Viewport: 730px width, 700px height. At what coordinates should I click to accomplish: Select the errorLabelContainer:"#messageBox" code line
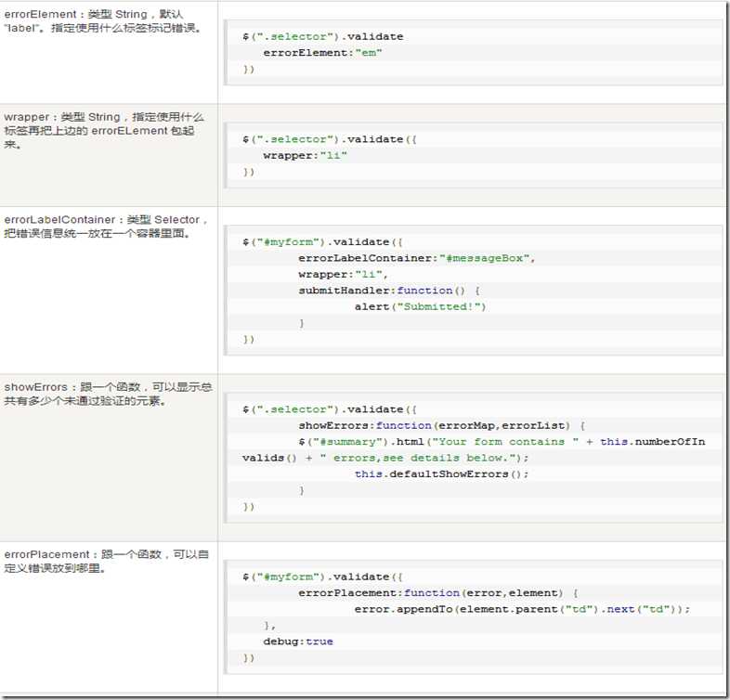click(x=417, y=258)
